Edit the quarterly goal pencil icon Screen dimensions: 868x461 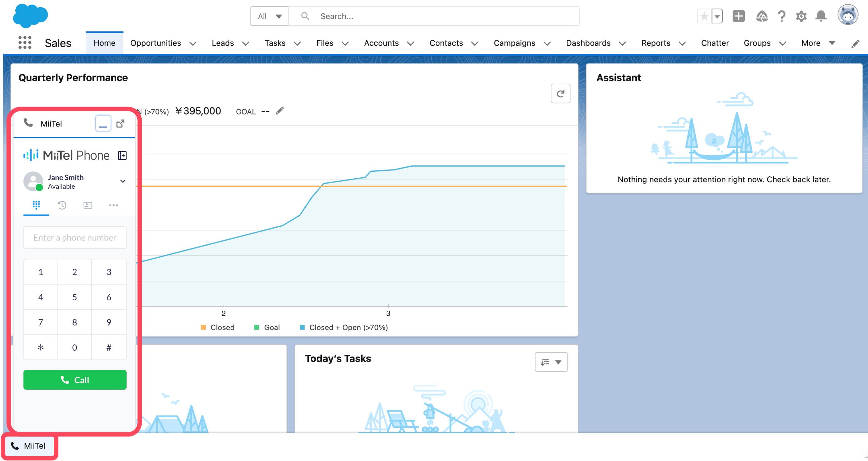point(280,111)
